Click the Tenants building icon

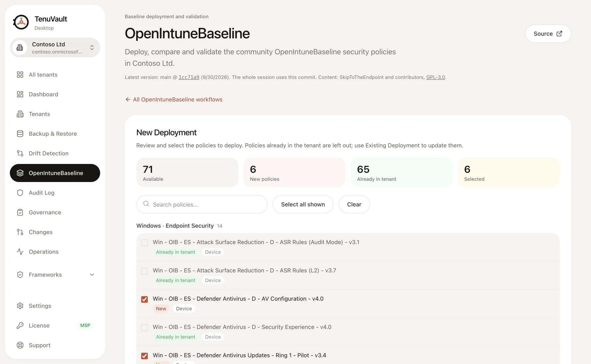(x=20, y=114)
